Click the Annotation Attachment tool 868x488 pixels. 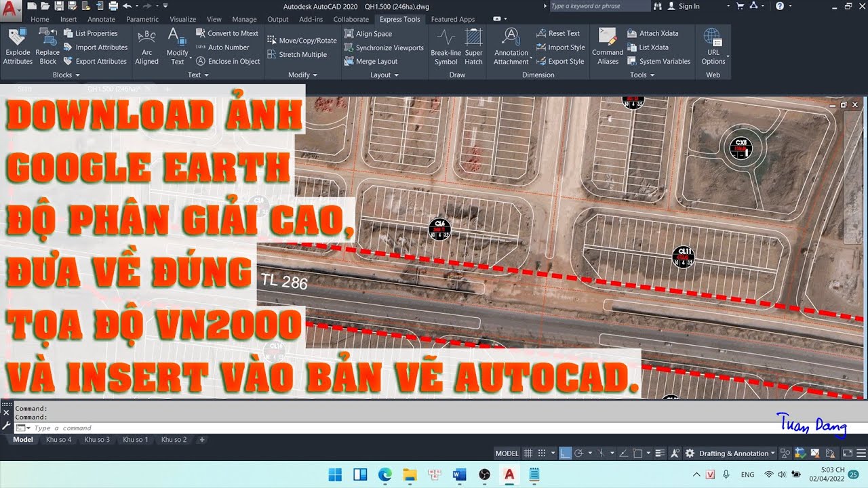point(511,47)
